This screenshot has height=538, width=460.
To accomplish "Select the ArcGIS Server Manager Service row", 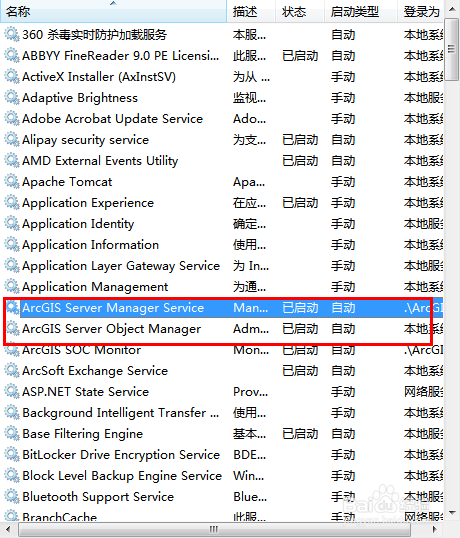I will tap(223, 308).
